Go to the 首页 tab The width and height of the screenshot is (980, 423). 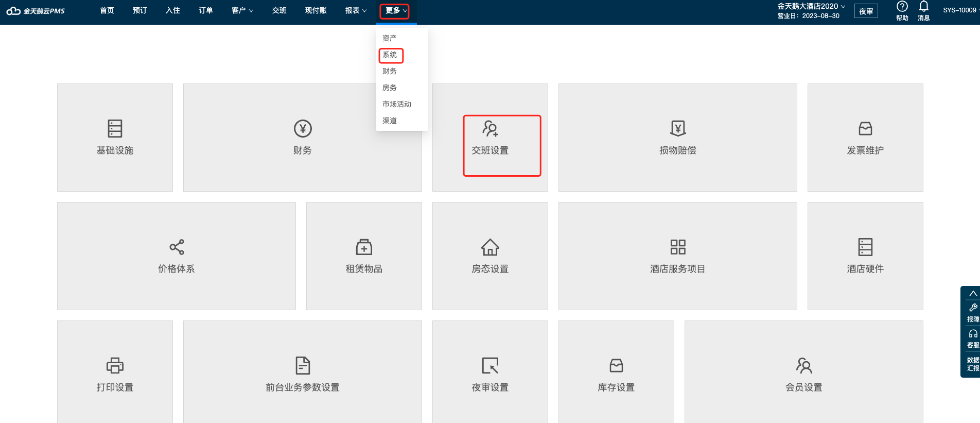point(107,10)
